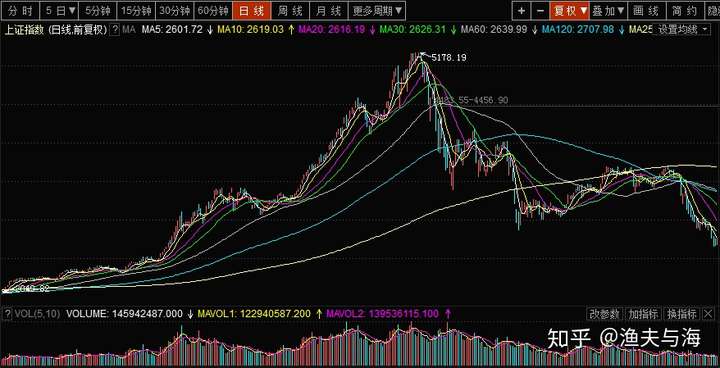
Task: Open the 更多周期 dropdown
Action: pos(377,10)
